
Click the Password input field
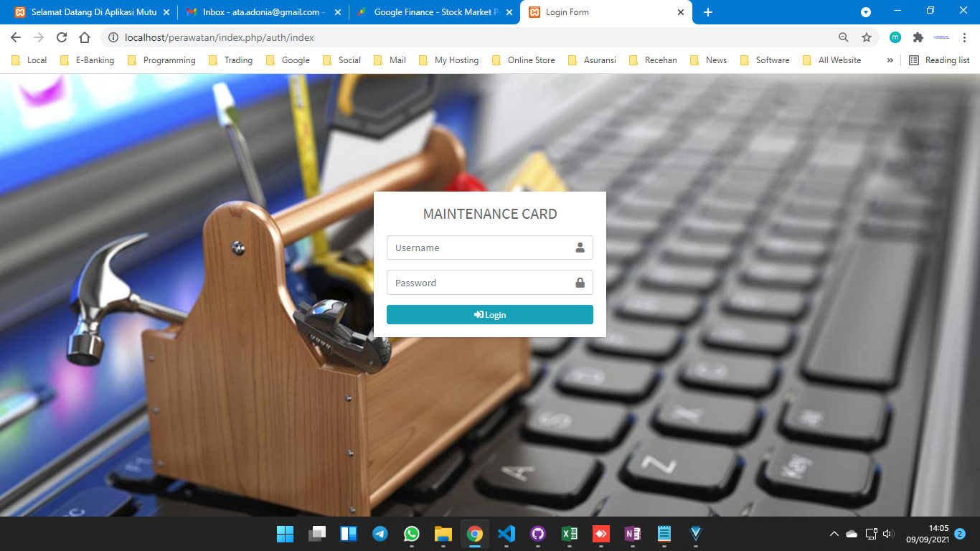(481, 283)
